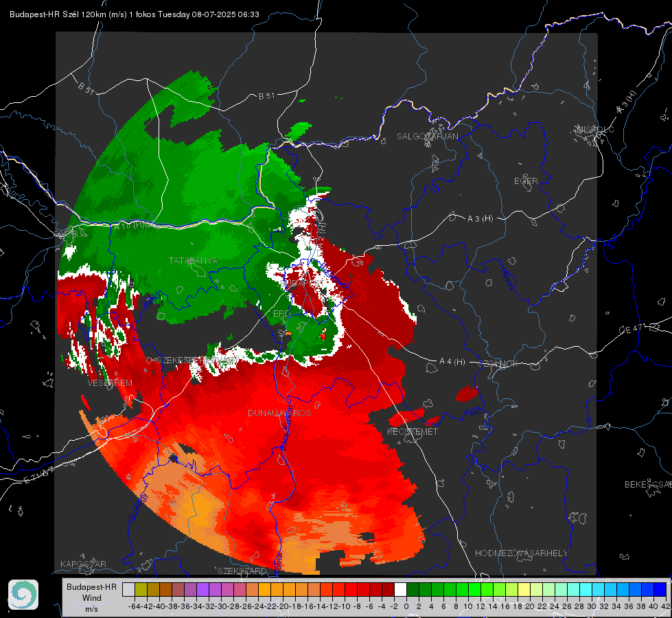Click the radar header text with the 06:33 timestamp
Screen dimensions: 672x618
[134, 14]
